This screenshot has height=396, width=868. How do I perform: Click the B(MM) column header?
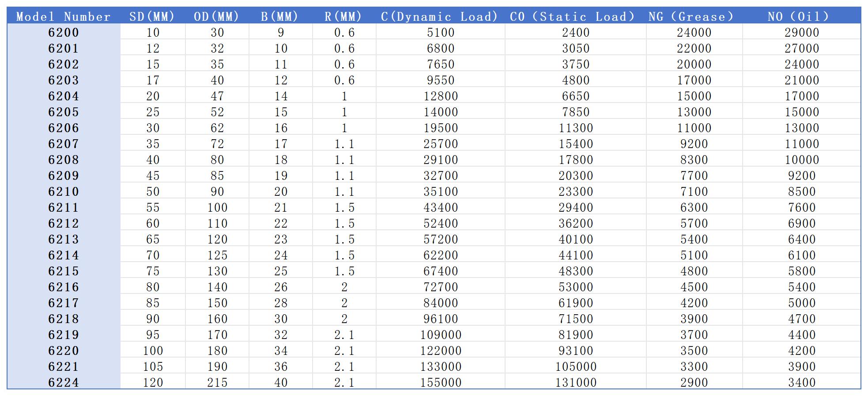point(280,17)
